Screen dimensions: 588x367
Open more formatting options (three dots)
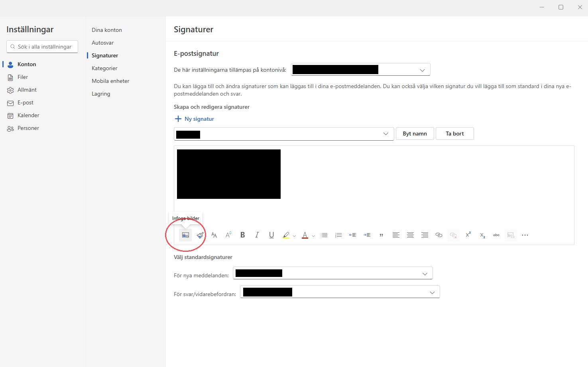pos(525,235)
